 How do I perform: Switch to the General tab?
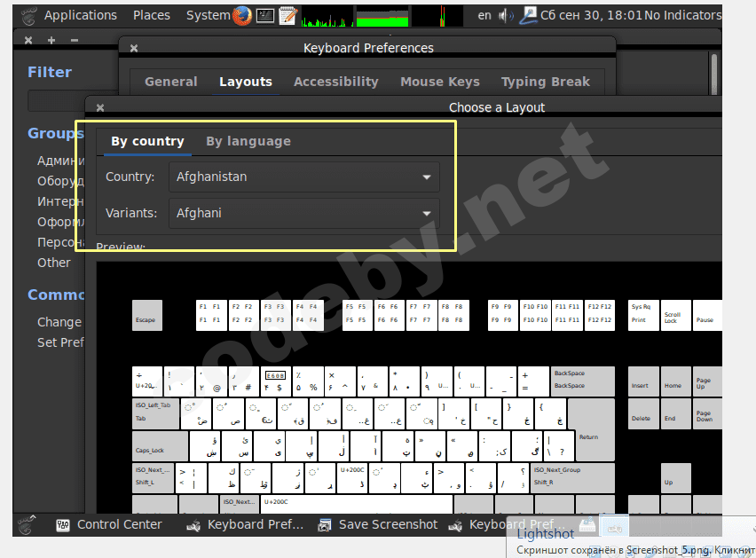pos(170,82)
